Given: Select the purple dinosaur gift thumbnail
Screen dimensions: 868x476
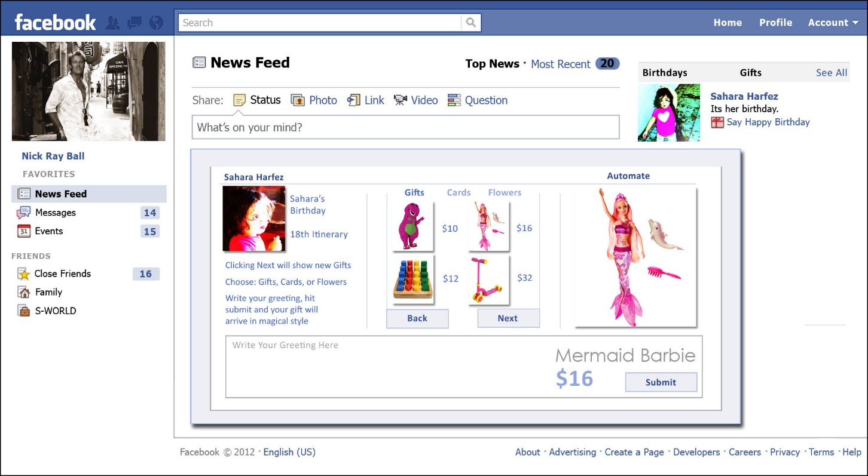Looking at the screenshot, I should pyautogui.click(x=413, y=227).
